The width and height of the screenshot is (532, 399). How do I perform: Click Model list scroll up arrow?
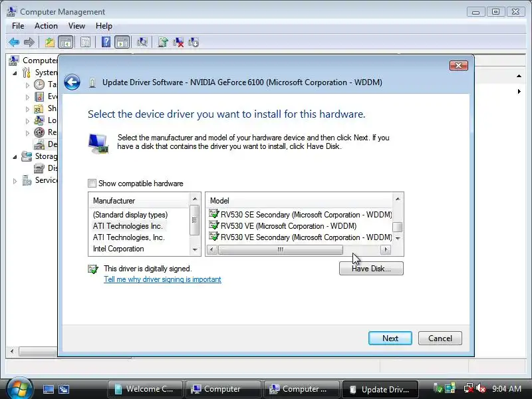point(398,199)
